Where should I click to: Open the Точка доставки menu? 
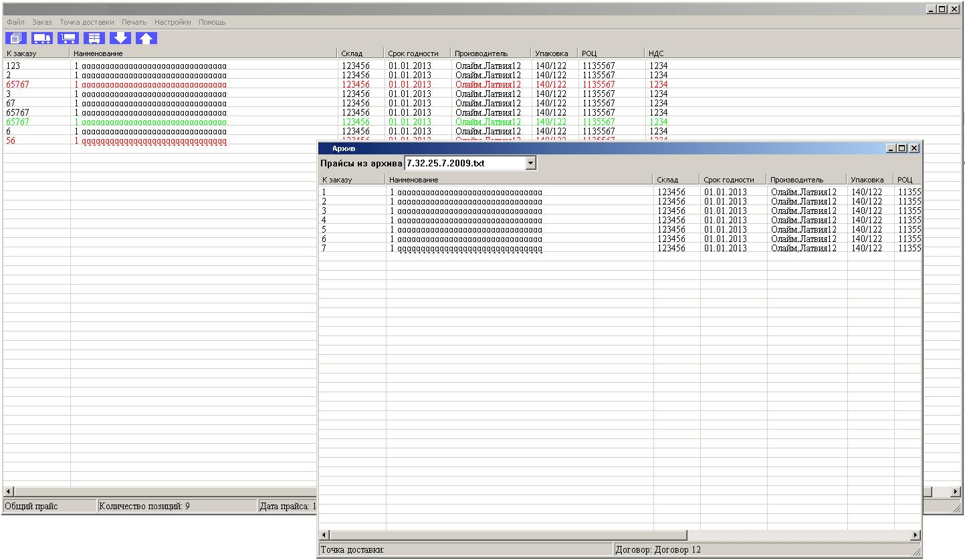[86, 22]
